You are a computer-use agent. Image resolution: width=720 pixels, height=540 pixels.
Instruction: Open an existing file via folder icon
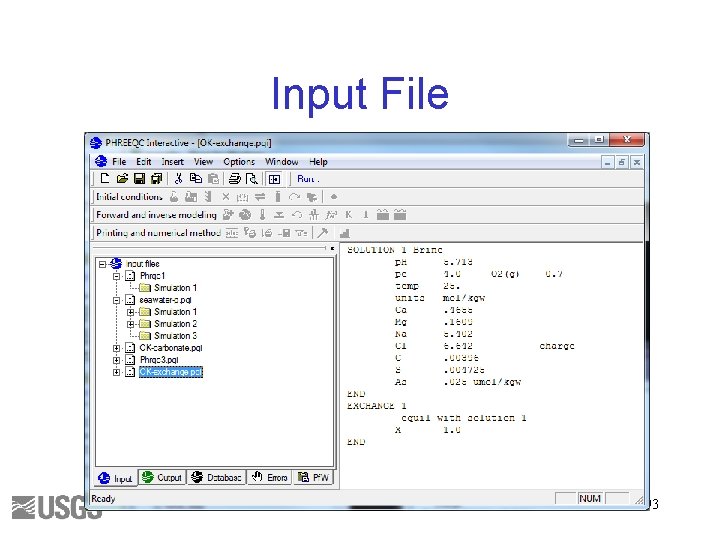pyautogui.click(x=122, y=179)
